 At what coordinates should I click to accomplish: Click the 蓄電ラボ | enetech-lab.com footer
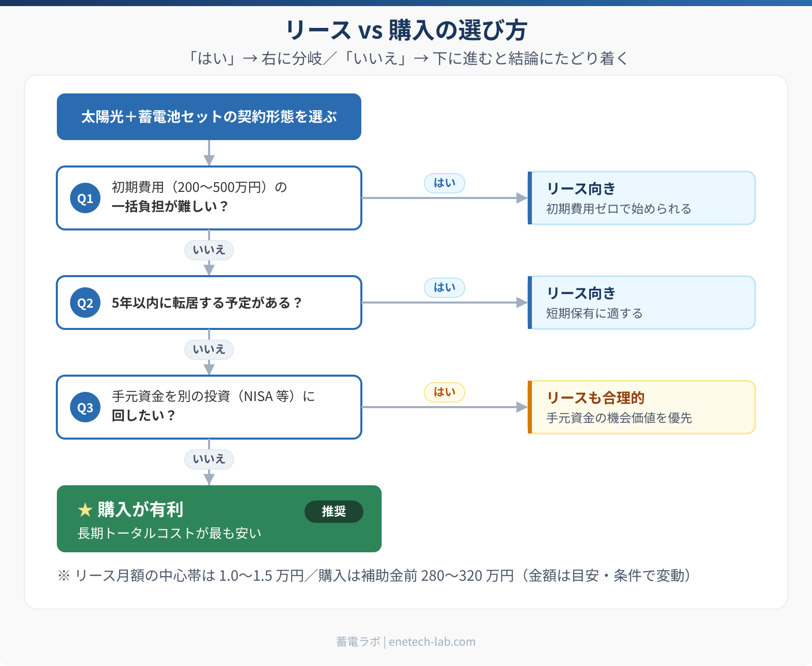[x=406, y=642]
